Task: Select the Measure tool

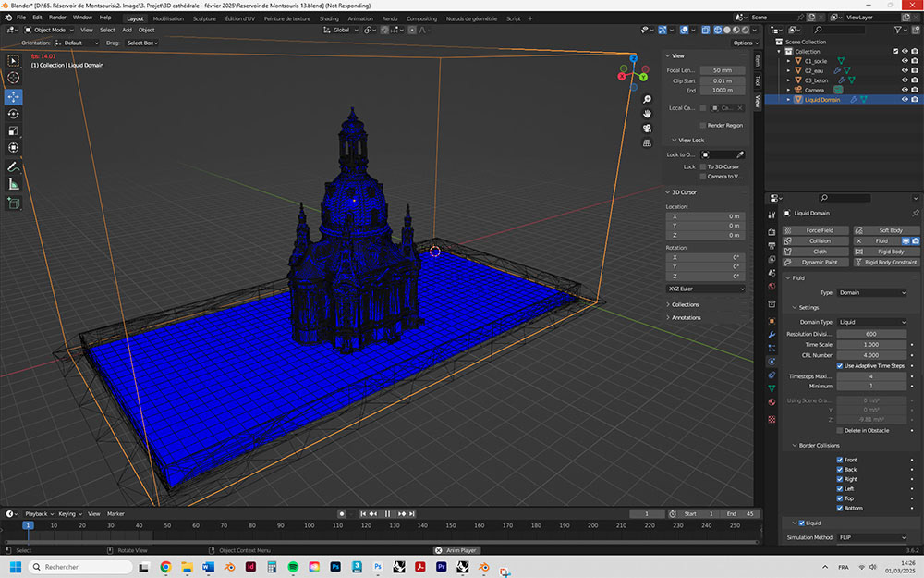Action: click(x=14, y=185)
